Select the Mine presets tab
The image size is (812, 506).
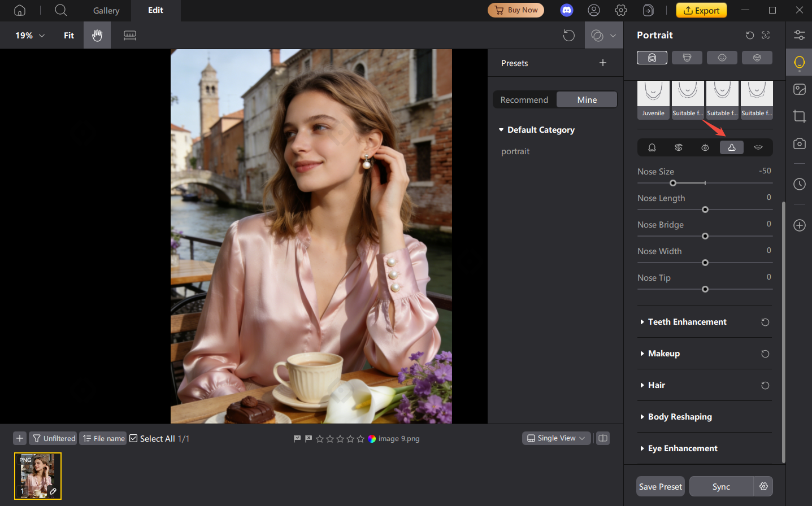pyautogui.click(x=587, y=100)
